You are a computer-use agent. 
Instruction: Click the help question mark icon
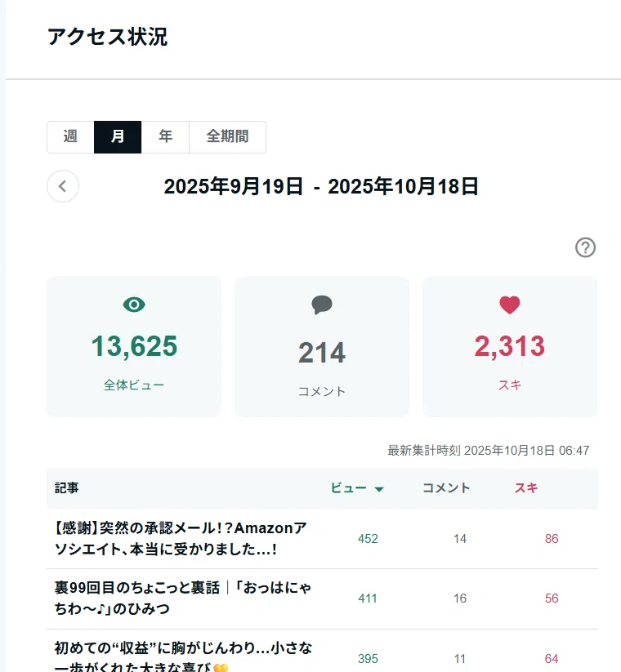click(585, 247)
